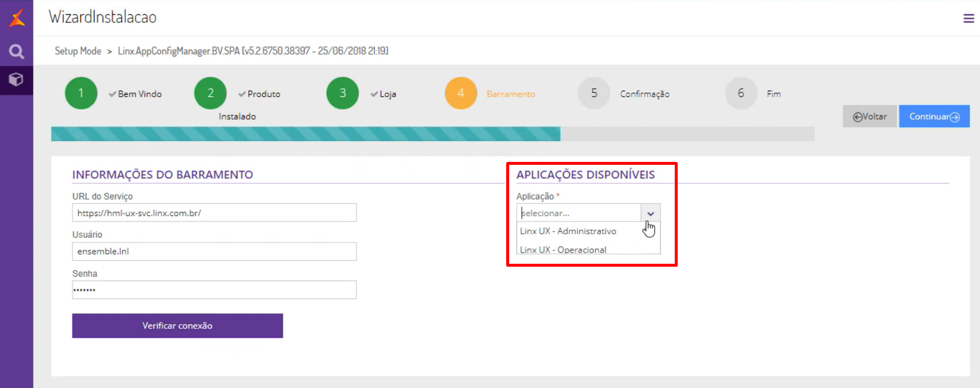Image resolution: width=980 pixels, height=388 pixels.
Task: Click the Verificar conexão button
Action: pos(177,326)
